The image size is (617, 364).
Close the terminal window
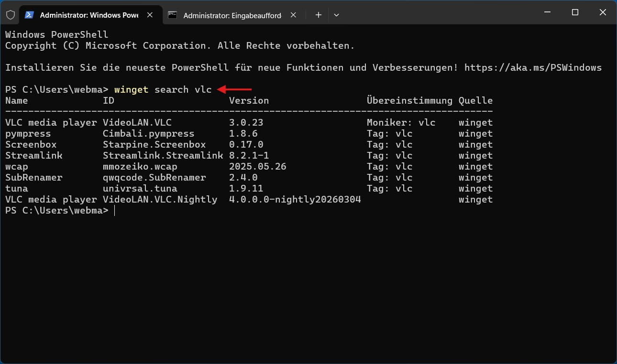coord(603,12)
